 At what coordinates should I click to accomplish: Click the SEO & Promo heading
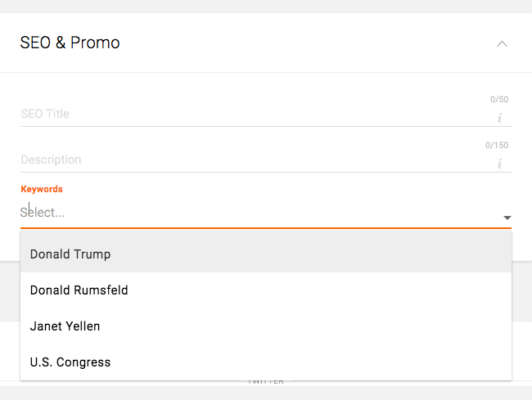[70, 43]
